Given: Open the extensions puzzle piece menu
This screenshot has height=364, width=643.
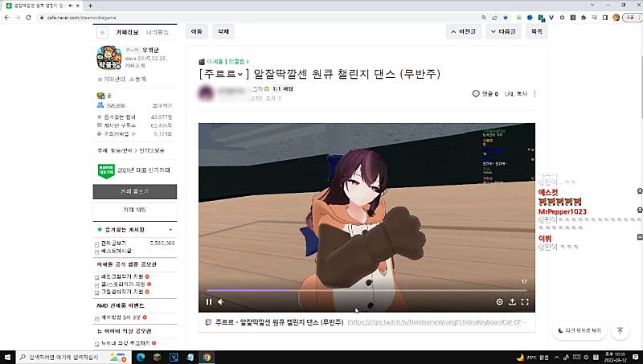Looking at the screenshot, I should click(584, 18).
